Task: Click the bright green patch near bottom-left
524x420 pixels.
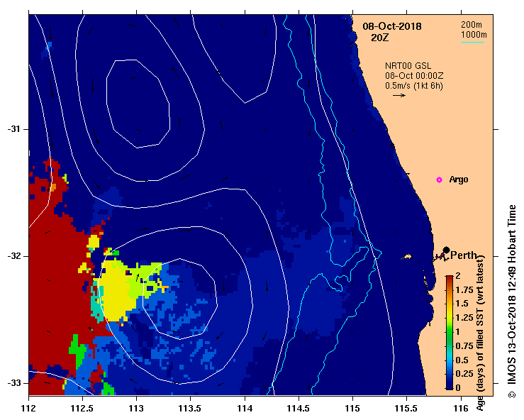Action: (77, 351)
